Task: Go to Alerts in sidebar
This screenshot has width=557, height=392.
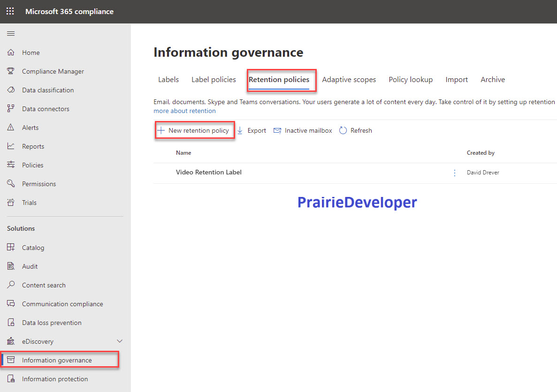Action: [30, 128]
